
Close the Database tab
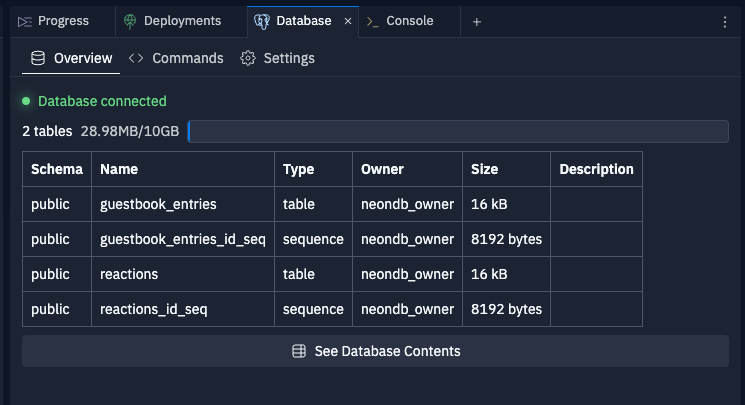click(348, 21)
